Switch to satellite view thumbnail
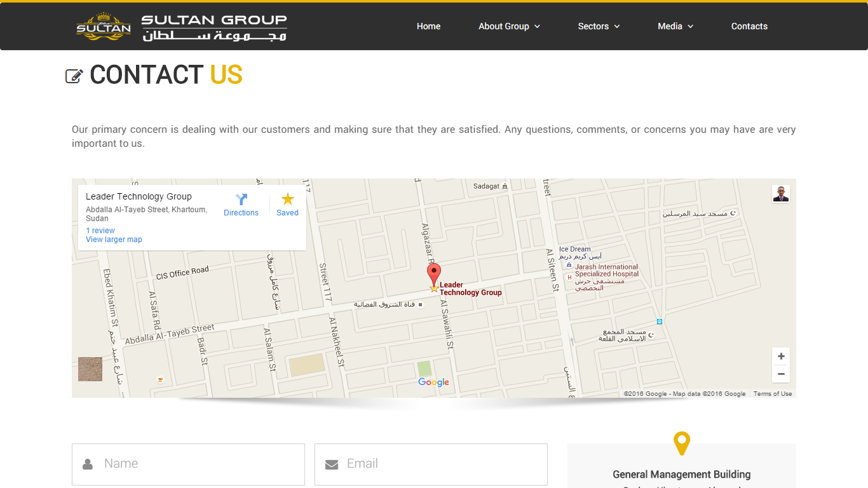The width and height of the screenshot is (868, 488). pyautogui.click(x=90, y=369)
